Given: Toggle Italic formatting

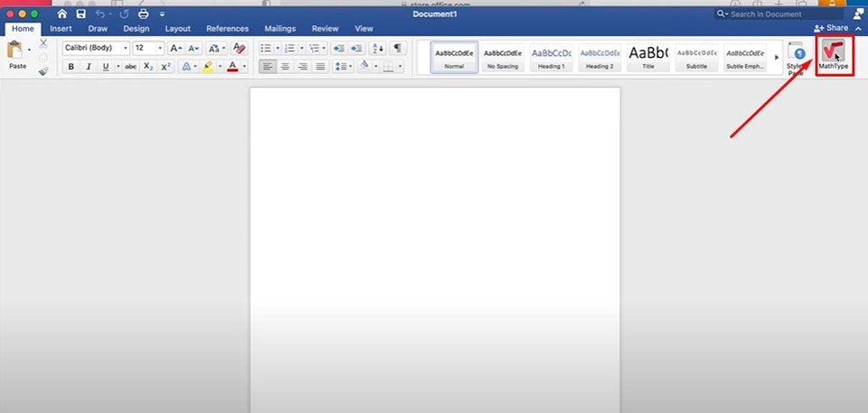Looking at the screenshot, I should click(88, 67).
